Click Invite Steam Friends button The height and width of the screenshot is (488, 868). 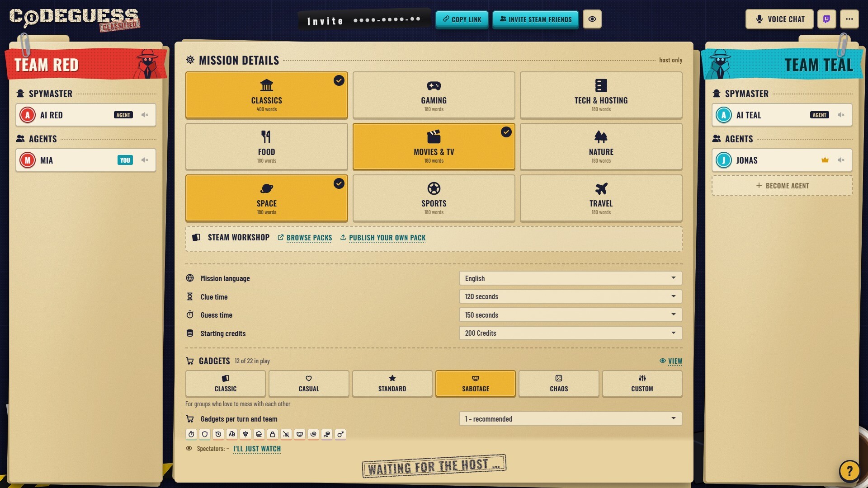coord(535,19)
